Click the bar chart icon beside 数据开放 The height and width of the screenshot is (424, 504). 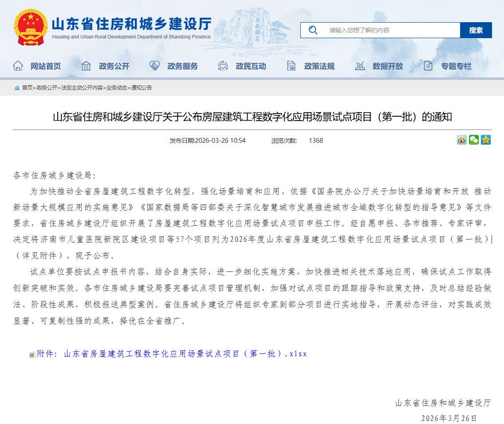pos(360,65)
